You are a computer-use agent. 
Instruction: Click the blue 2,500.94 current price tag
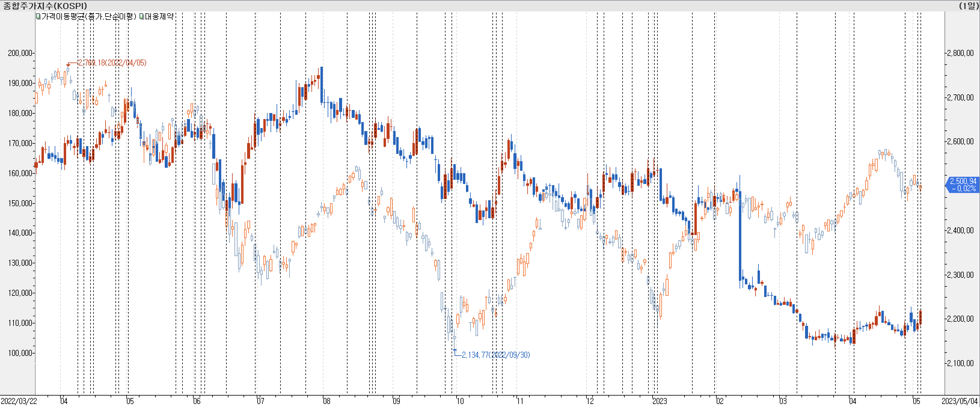963,185
